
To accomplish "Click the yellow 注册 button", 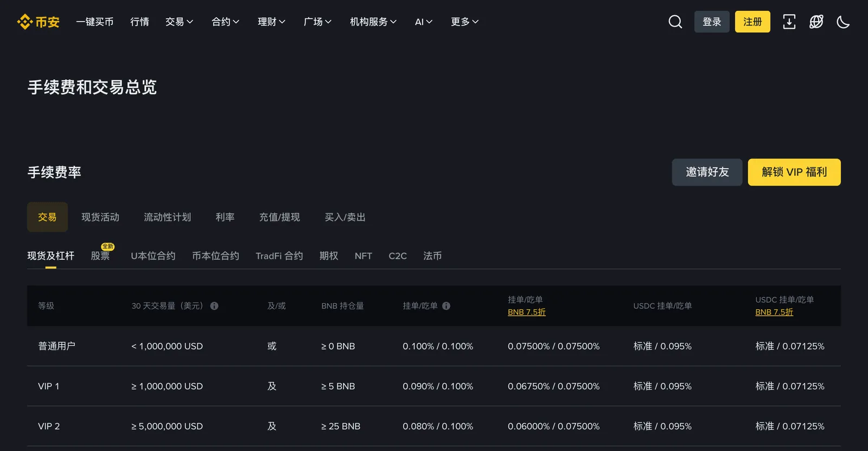I will point(752,22).
